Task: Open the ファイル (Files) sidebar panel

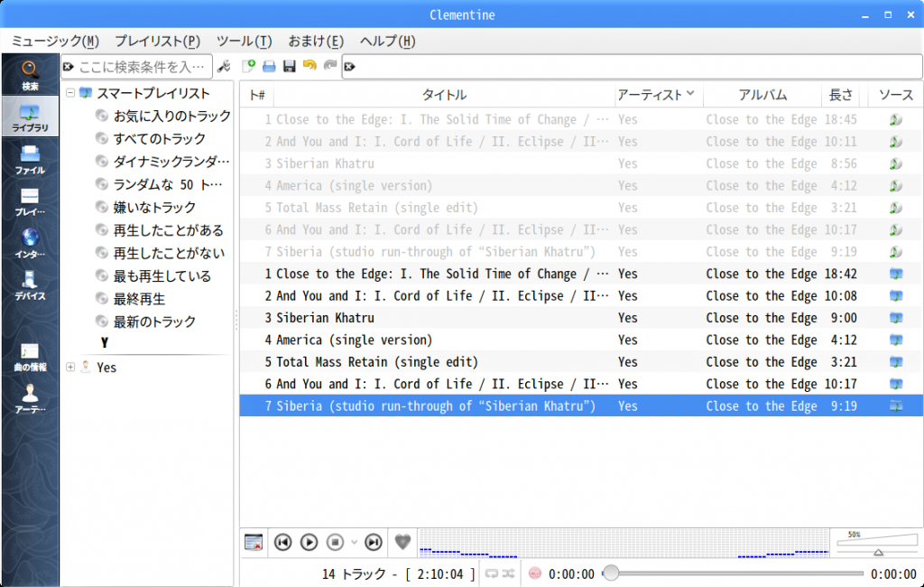Action: (30, 160)
